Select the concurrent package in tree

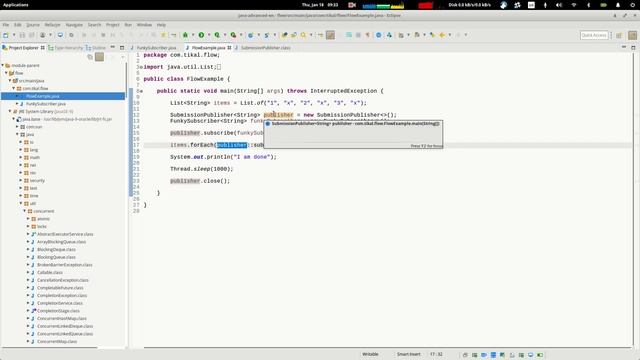tap(43, 211)
